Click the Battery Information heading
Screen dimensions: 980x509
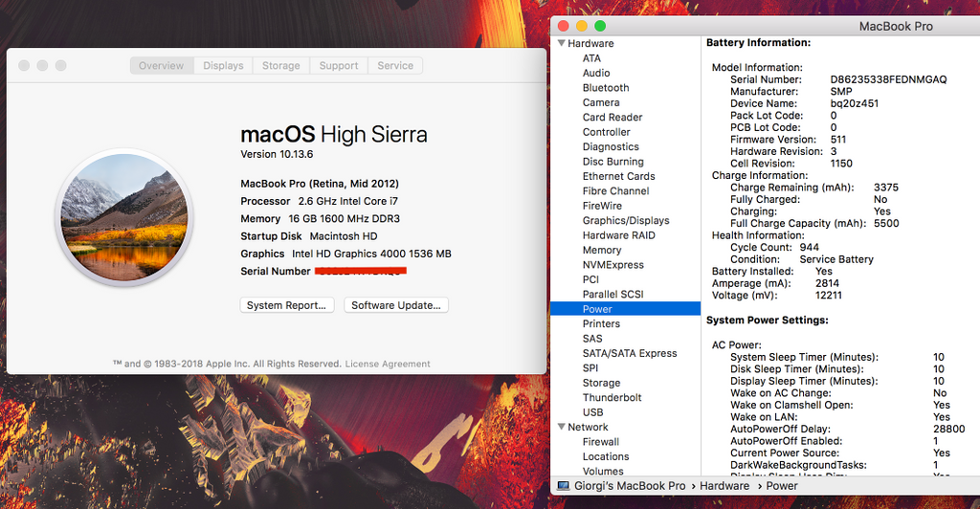(x=758, y=42)
